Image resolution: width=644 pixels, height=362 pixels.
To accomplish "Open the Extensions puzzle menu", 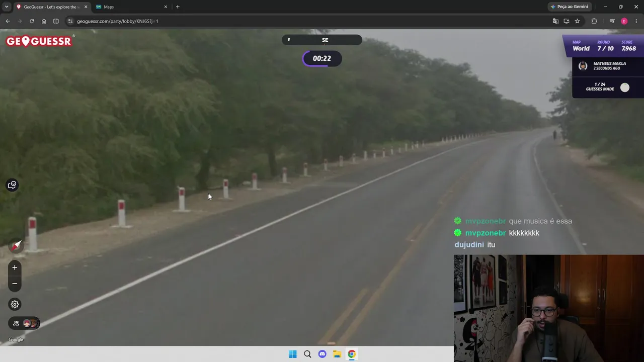I will click(x=594, y=21).
